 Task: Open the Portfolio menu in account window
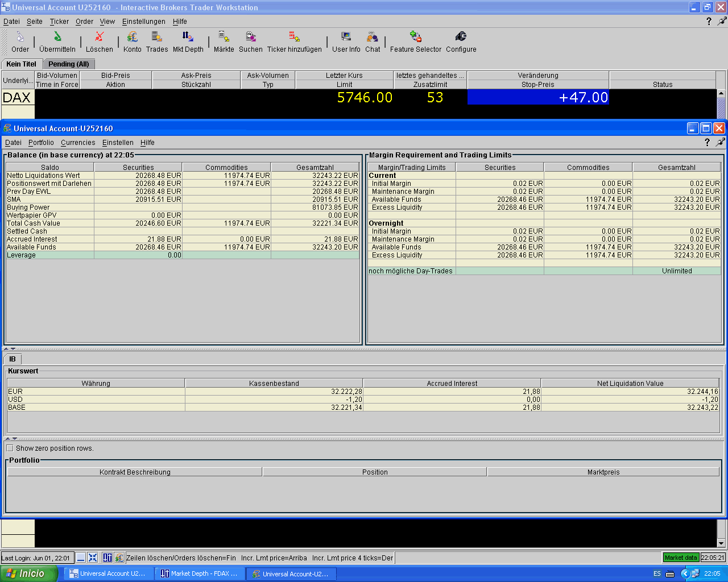coord(41,143)
